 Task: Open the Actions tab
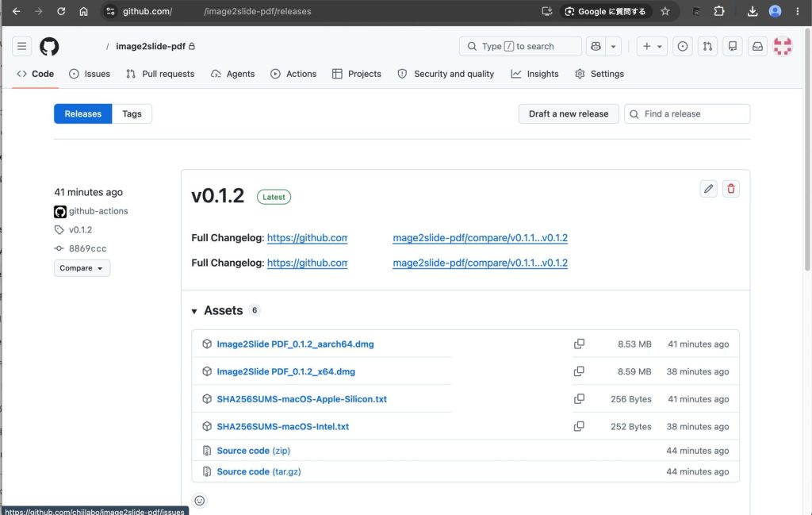[x=293, y=74]
